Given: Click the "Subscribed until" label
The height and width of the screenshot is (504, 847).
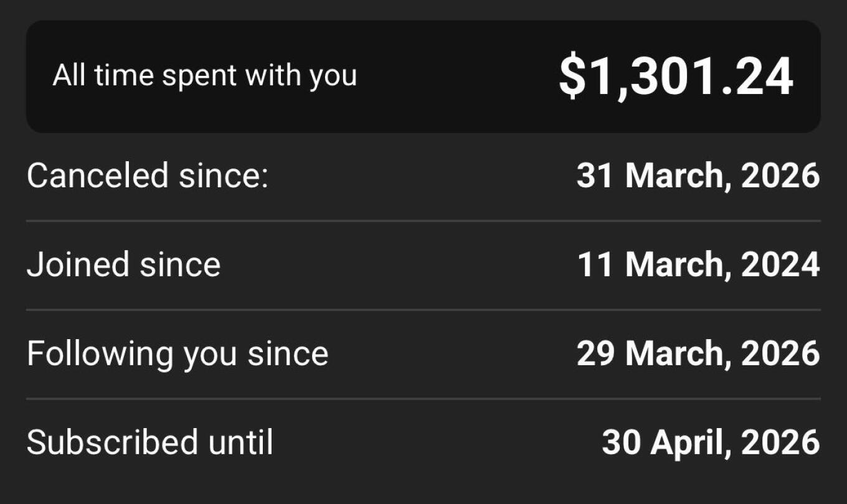Looking at the screenshot, I should click(x=149, y=442).
